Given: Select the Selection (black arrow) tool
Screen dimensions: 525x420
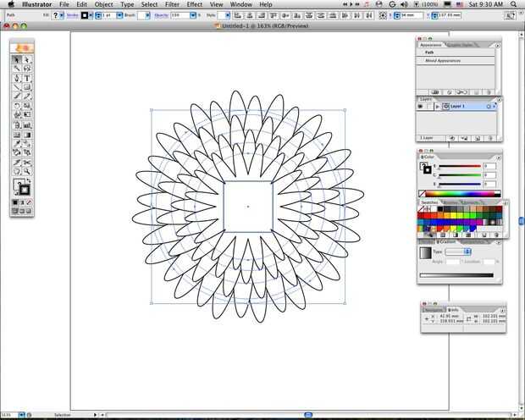Looking at the screenshot, I should [x=17, y=60].
